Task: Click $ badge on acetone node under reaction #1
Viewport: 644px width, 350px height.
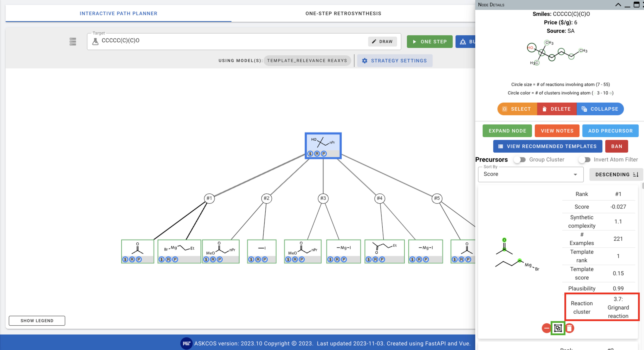Action: 125,259
